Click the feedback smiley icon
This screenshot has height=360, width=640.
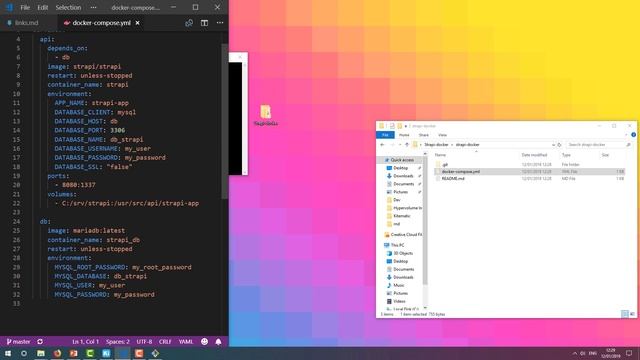(x=204, y=342)
